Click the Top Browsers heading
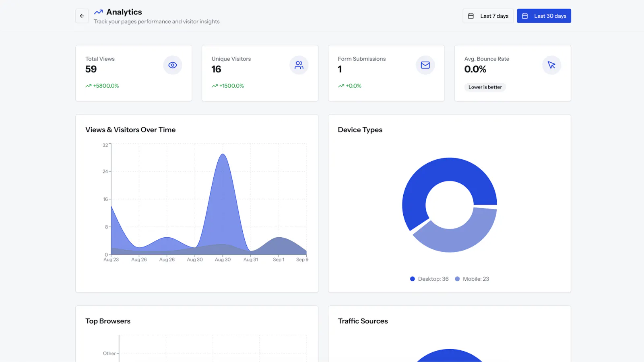The height and width of the screenshot is (362, 644). point(108,321)
